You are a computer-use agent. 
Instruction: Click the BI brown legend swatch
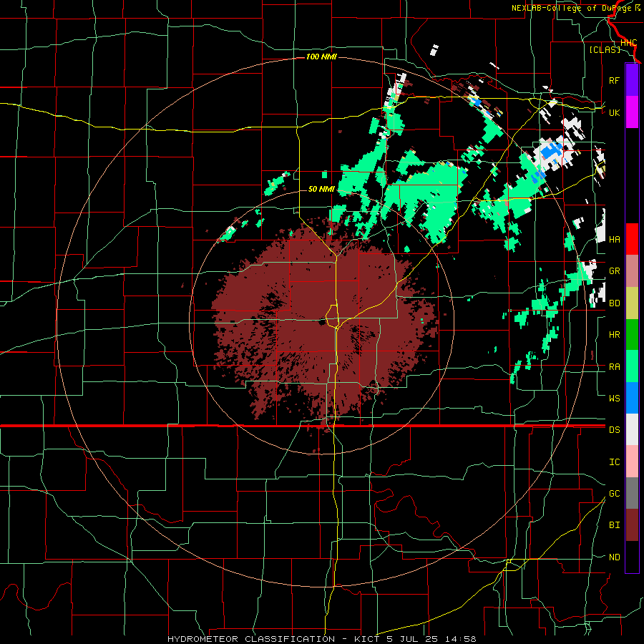click(632, 525)
